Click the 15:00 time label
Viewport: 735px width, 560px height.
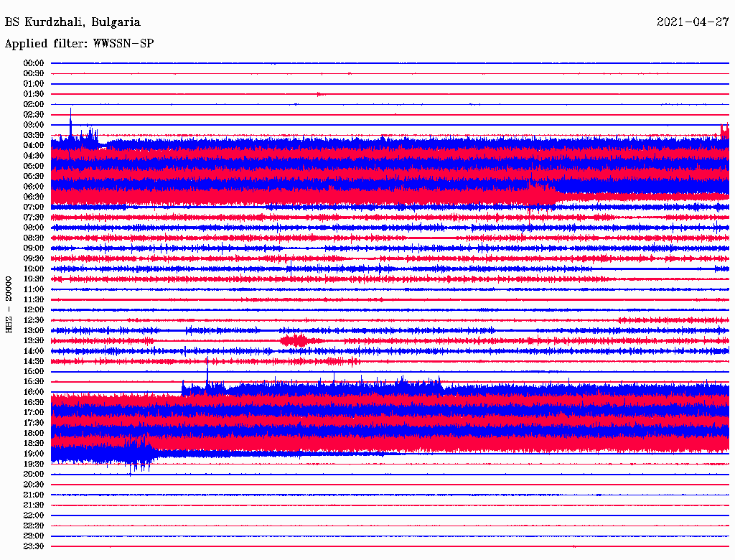pos(34,371)
